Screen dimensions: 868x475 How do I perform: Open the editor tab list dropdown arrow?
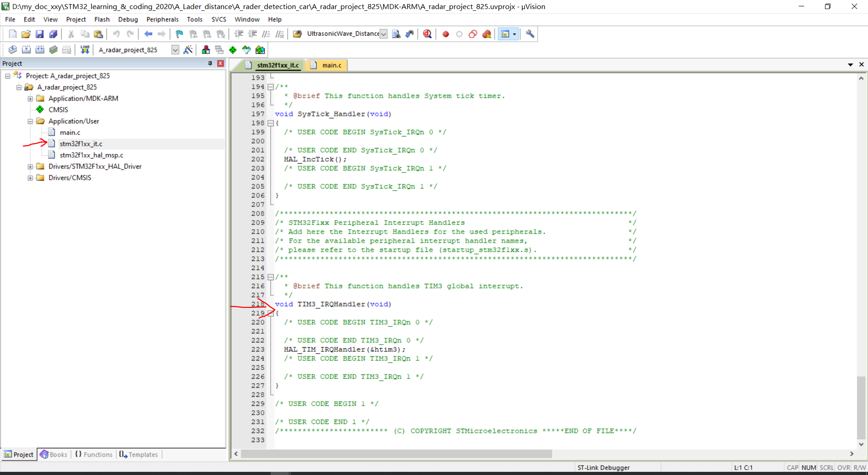coord(850,65)
